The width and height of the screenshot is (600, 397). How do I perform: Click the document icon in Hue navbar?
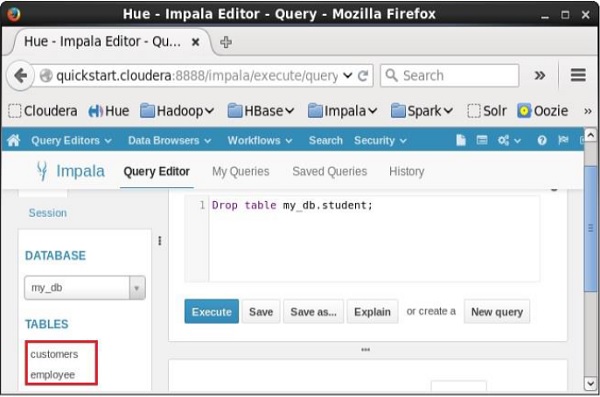[461, 141]
